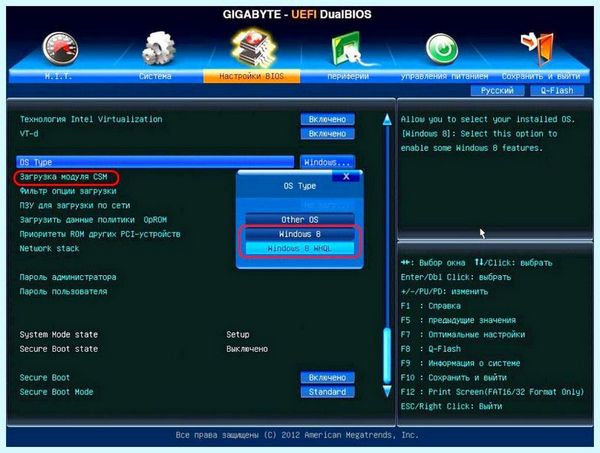600x453 pixels.
Task: Choose Windows 8 WHQL option
Action: point(300,248)
